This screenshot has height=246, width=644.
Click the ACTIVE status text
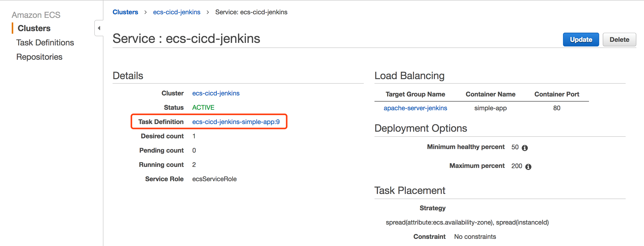point(203,107)
